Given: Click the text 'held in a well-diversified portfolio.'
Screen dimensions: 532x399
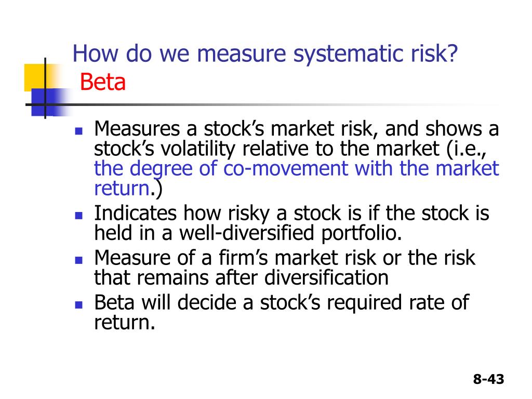Looking at the screenshot, I should (x=248, y=233).
